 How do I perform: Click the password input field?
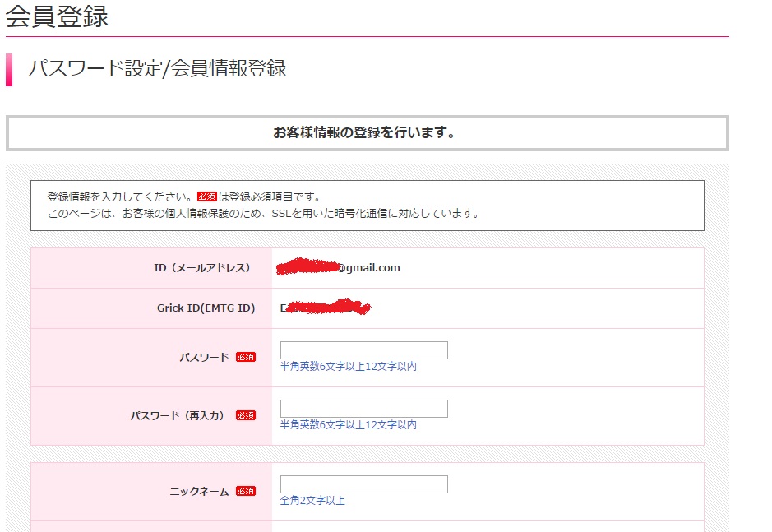click(x=363, y=350)
